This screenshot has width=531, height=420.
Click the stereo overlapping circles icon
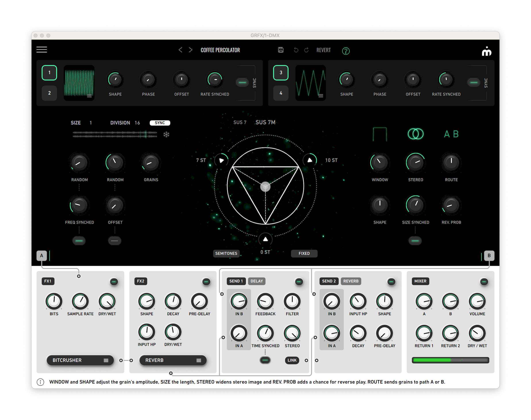[x=416, y=134]
